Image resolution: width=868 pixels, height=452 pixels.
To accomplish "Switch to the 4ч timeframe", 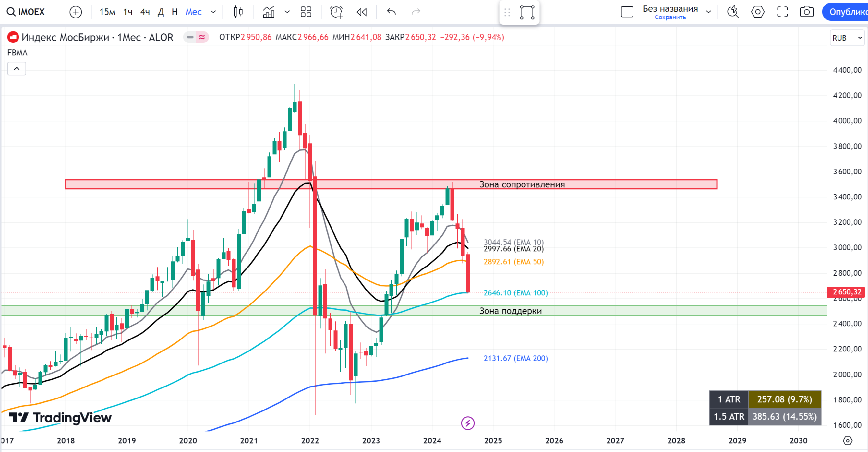I will click(145, 12).
